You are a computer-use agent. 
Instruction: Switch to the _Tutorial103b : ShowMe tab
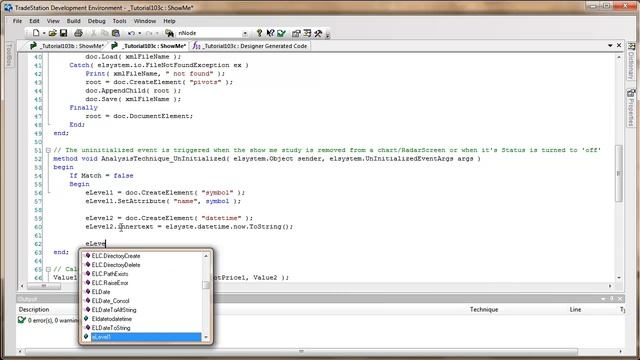pos(67,46)
